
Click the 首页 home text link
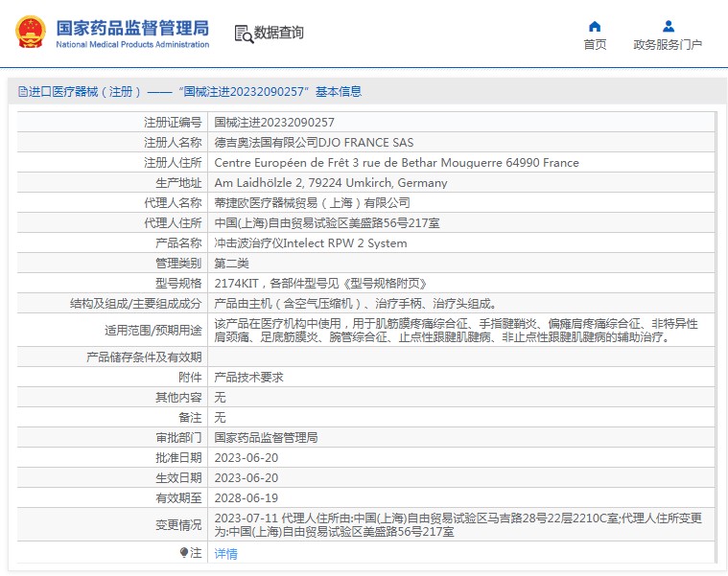pyautogui.click(x=595, y=44)
